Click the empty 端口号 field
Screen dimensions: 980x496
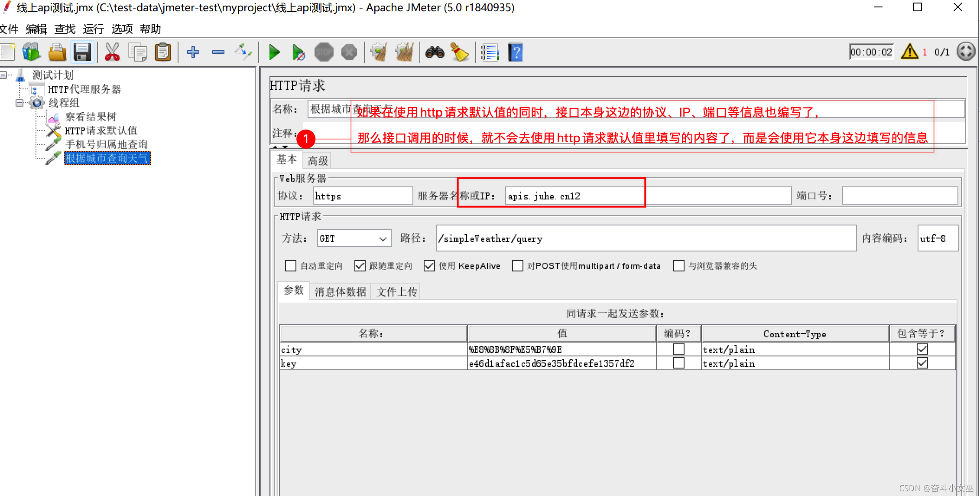[899, 196]
